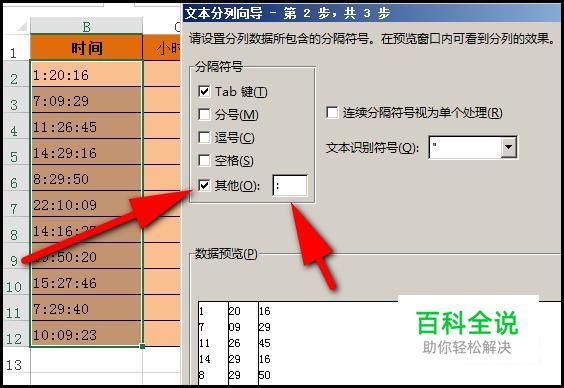The height and width of the screenshot is (388, 564).
Task: Click preview third column value 45
Action: pos(264,343)
